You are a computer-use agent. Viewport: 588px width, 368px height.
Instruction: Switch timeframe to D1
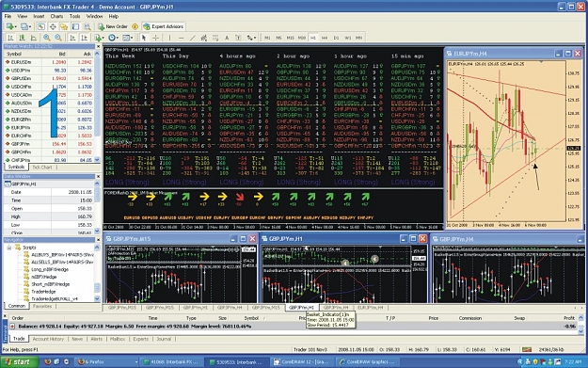pos(336,38)
